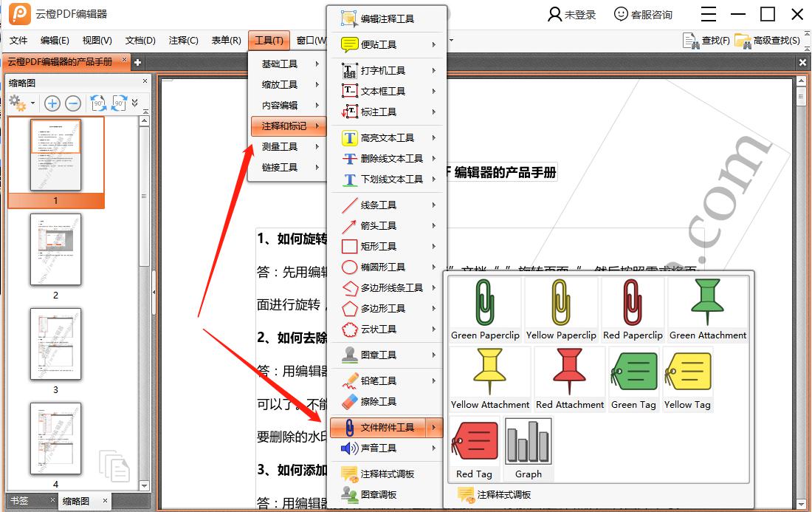Close the 云橙PDF编辑器的产品手册 document tab
This screenshot has width=812, height=512.
(124, 61)
